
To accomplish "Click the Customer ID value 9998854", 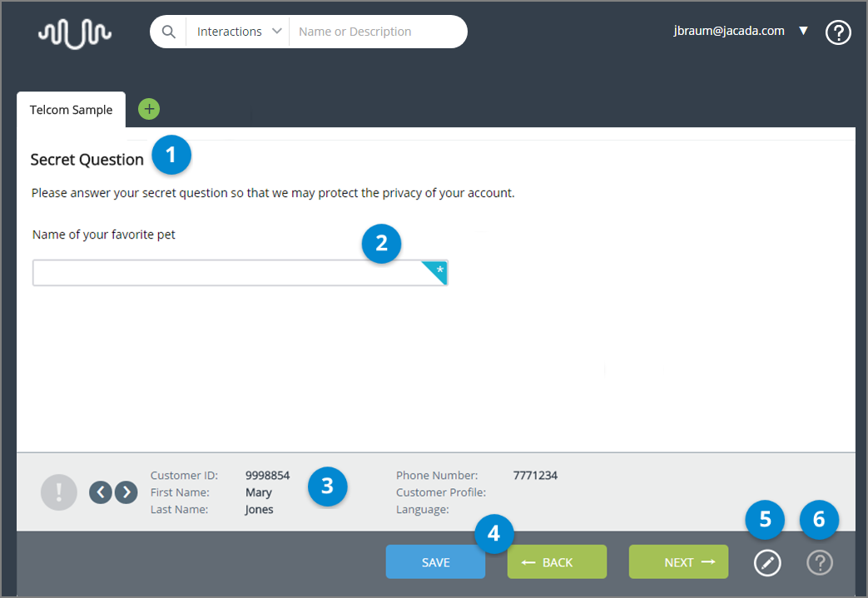I will tap(267, 476).
